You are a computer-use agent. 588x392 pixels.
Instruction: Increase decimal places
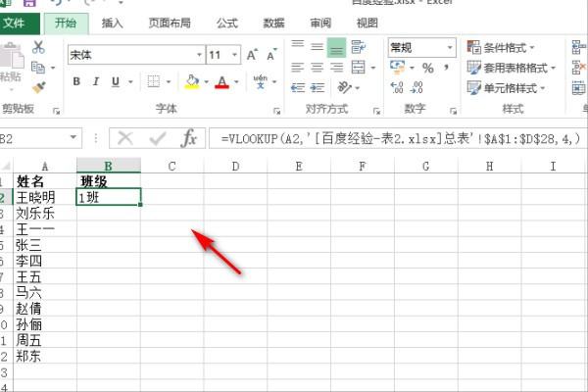click(397, 87)
